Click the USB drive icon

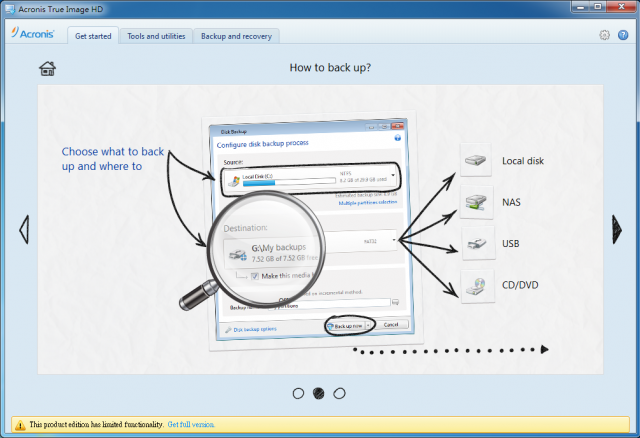point(478,243)
